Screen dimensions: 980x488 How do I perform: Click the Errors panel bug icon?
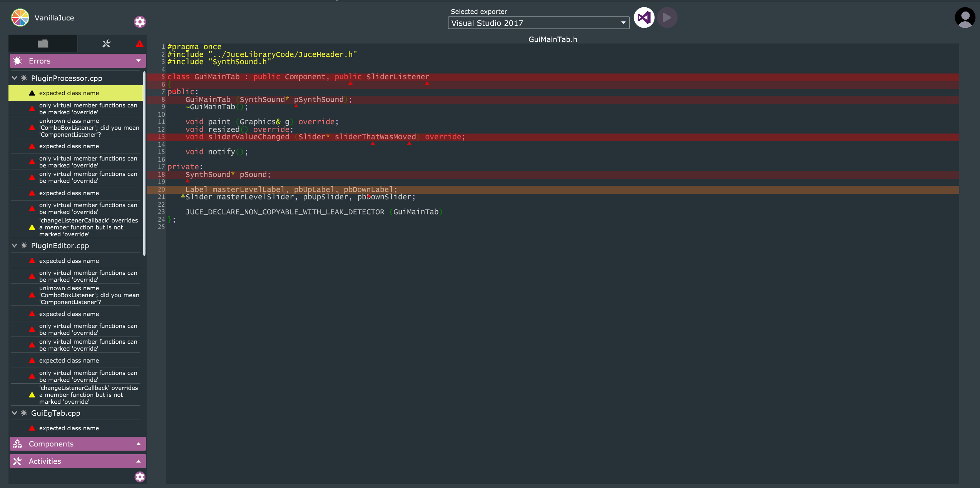pos(18,61)
